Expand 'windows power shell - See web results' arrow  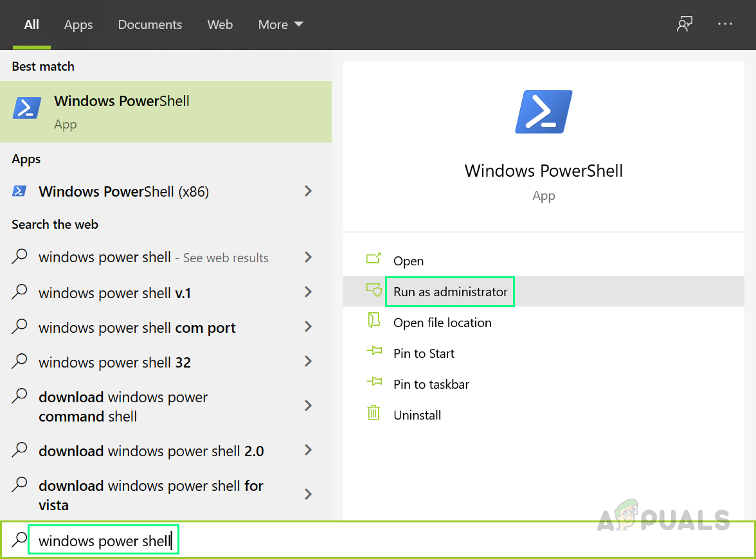tap(309, 257)
